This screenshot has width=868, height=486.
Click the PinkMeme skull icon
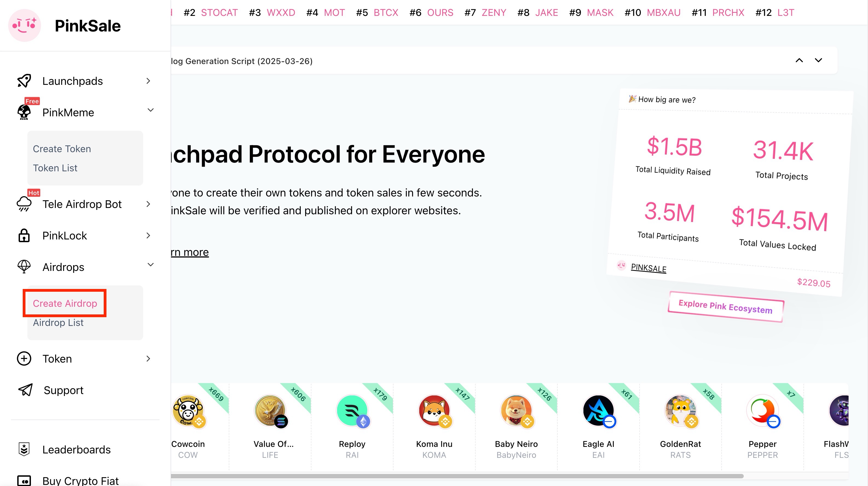[x=24, y=112]
